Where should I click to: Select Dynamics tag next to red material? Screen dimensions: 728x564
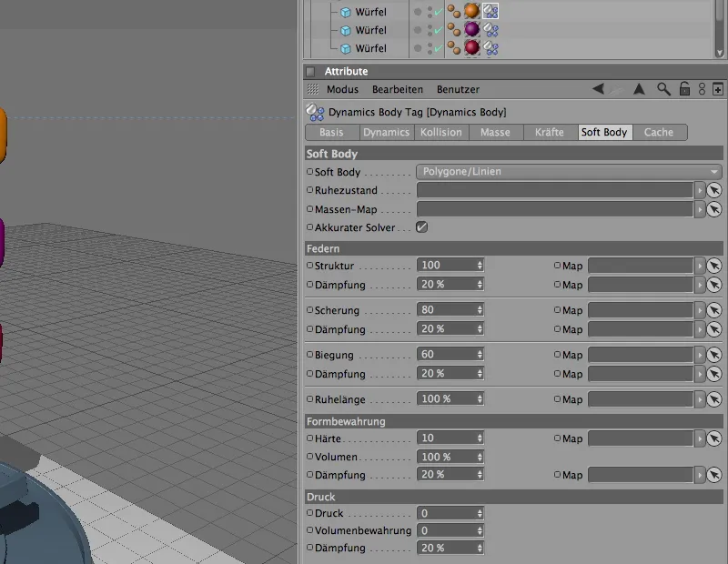(x=490, y=48)
